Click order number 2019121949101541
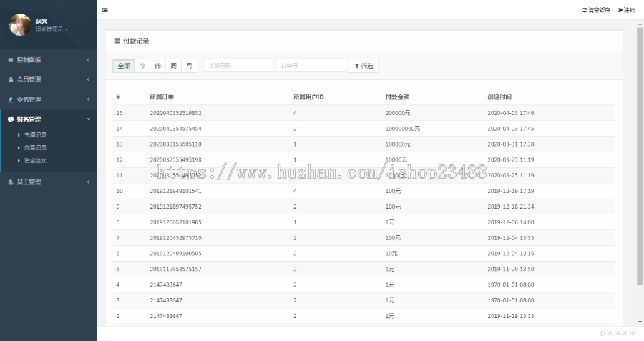 175,191
